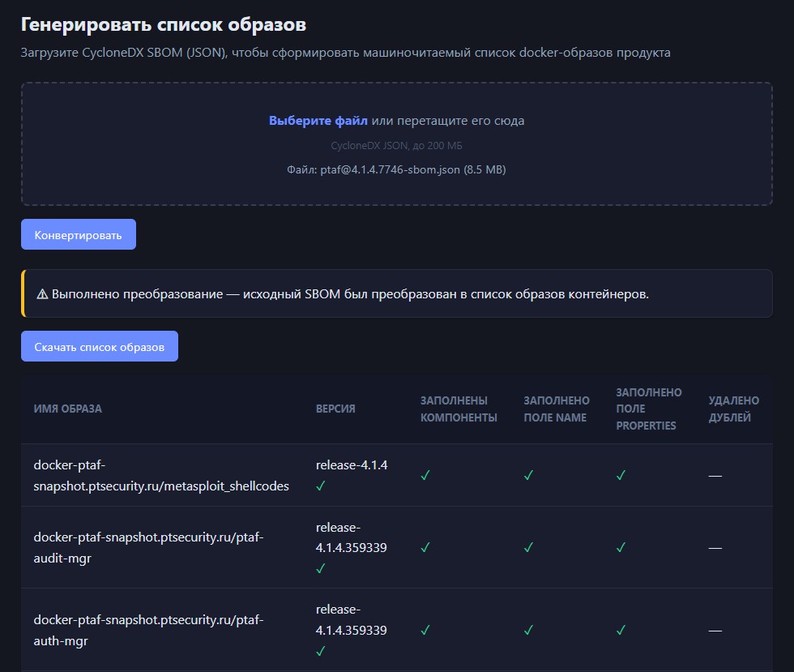The image size is (794, 672).
Task: Click the 'Генерировать список образов' heading
Action: click(x=164, y=24)
